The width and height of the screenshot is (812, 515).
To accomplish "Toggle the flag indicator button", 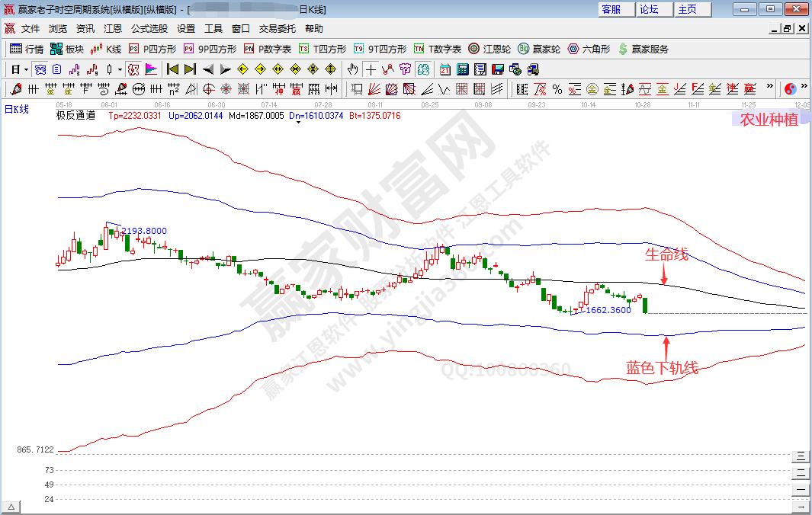I will 151,69.
